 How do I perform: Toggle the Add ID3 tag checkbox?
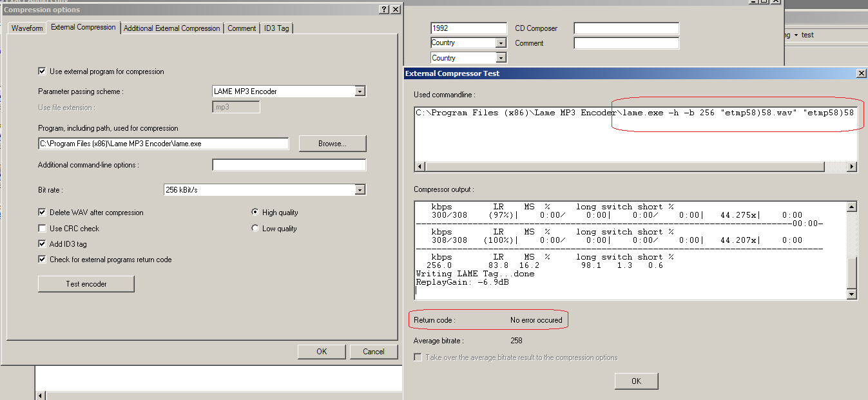click(42, 244)
